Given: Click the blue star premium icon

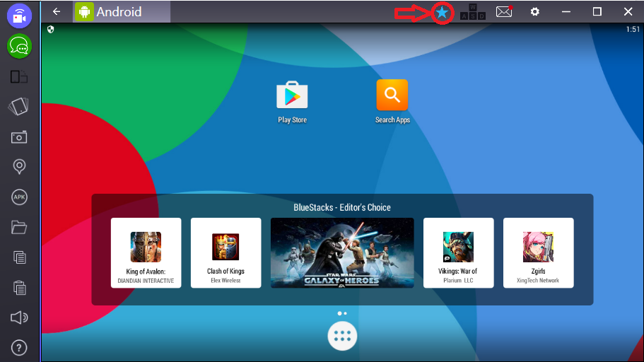Looking at the screenshot, I should click(x=442, y=13).
